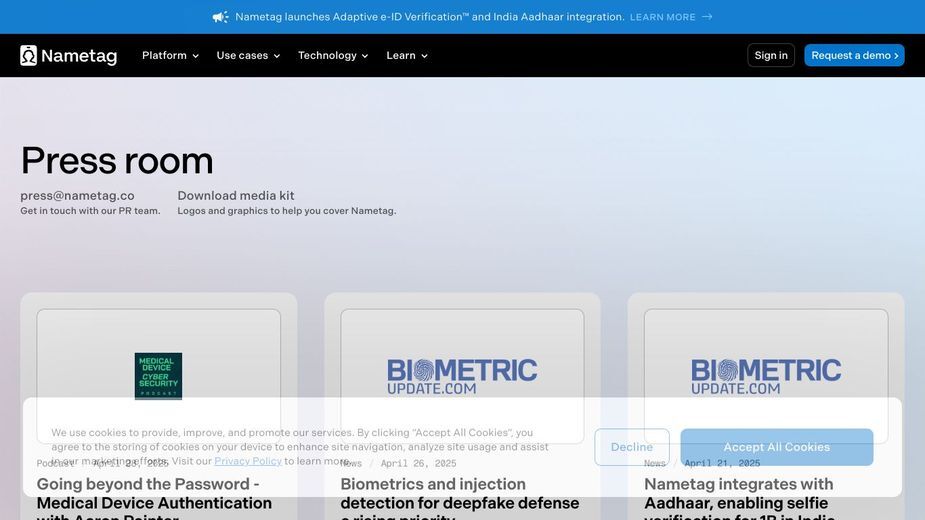Decline cookies in the consent banner
The height and width of the screenshot is (520, 925).
click(632, 447)
